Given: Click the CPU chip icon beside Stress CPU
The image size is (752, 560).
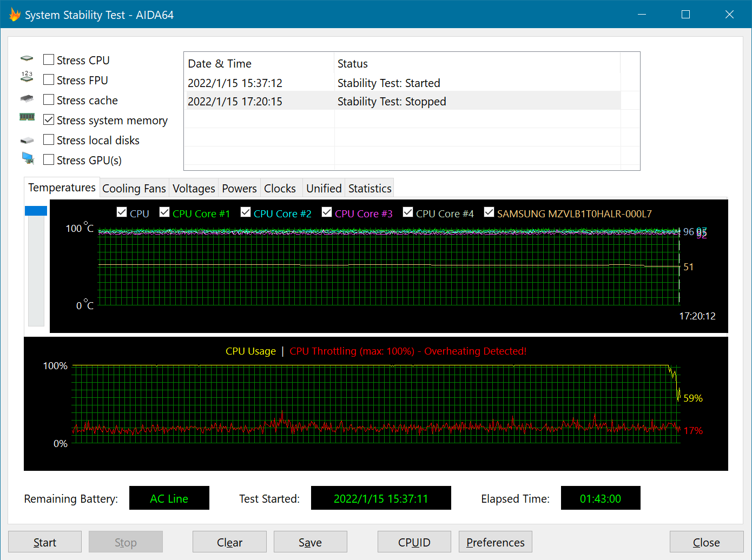Looking at the screenshot, I should (27, 58).
